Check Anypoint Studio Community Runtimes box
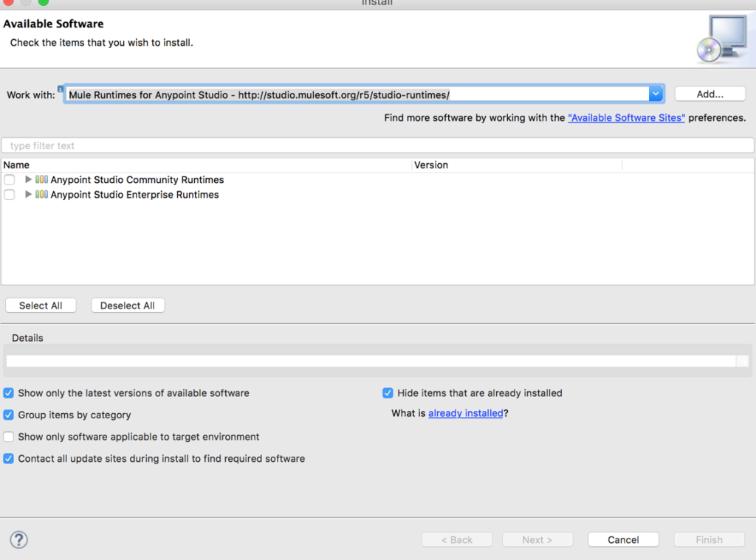Viewport: 756px width, 560px height. (9, 180)
